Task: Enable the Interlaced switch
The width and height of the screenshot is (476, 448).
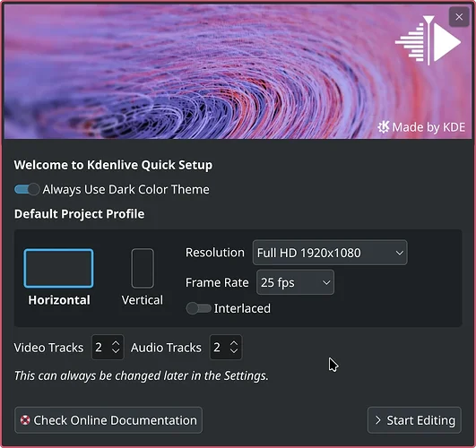Action: pyautogui.click(x=198, y=308)
